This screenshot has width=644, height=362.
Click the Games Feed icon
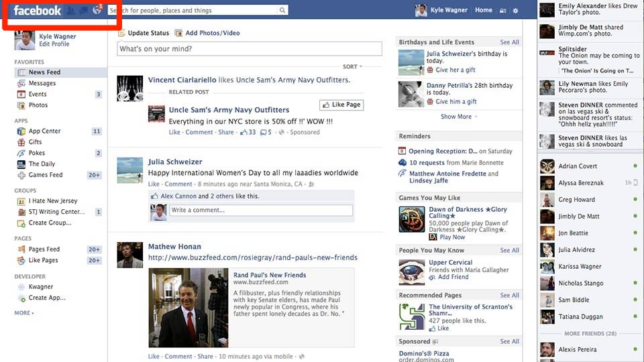point(21,175)
